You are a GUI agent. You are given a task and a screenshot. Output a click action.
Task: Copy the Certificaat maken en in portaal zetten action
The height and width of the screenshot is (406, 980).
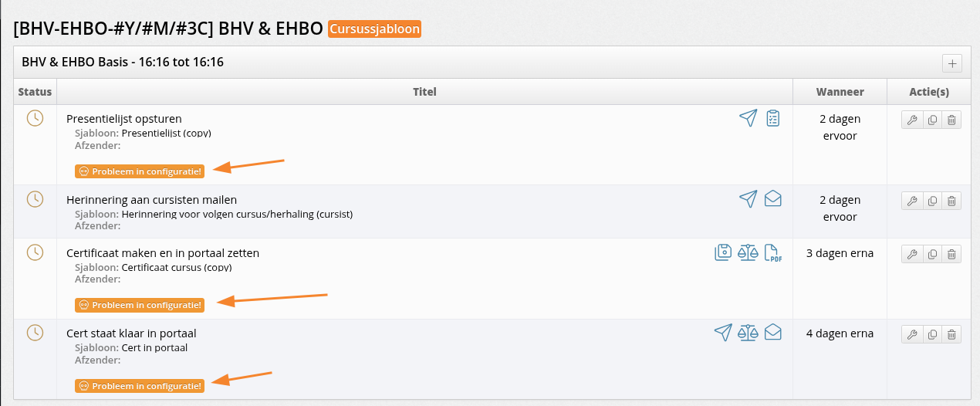(932, 254)
